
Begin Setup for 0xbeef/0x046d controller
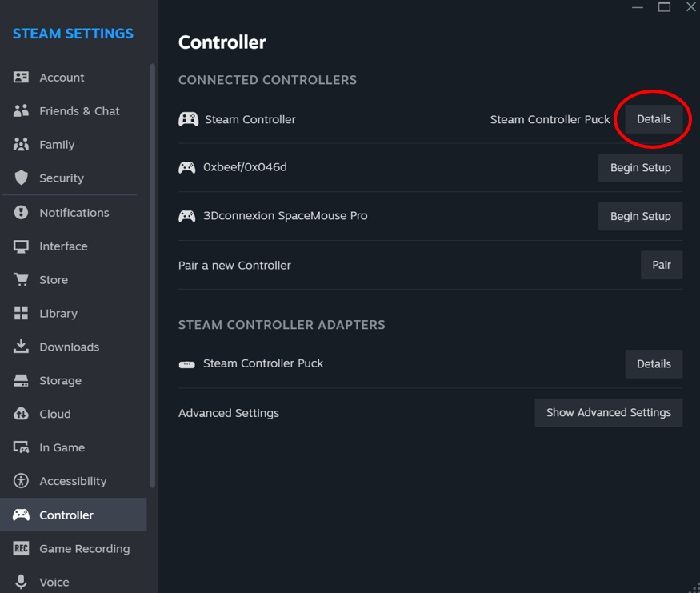click(640, 167)
